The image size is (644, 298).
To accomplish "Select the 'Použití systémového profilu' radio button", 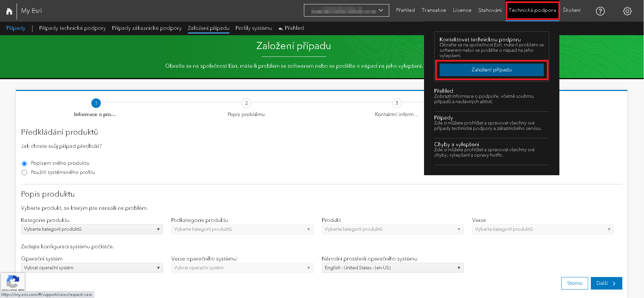I will coord(24,173).
